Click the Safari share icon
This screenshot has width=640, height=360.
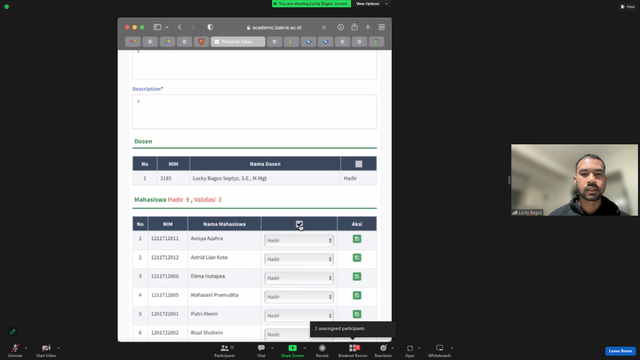coord(354,27)
